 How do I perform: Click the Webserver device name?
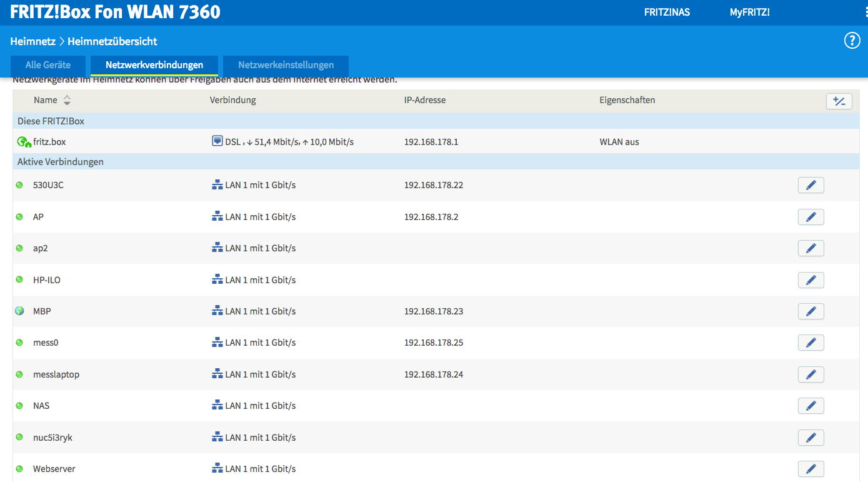click(54, 469)
